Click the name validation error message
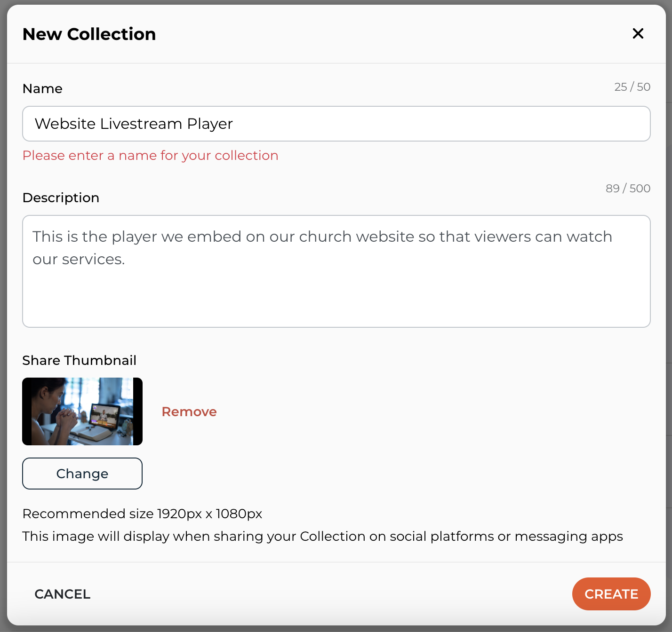Viewport: 672px width, 632px height. [x=151, y=155]
